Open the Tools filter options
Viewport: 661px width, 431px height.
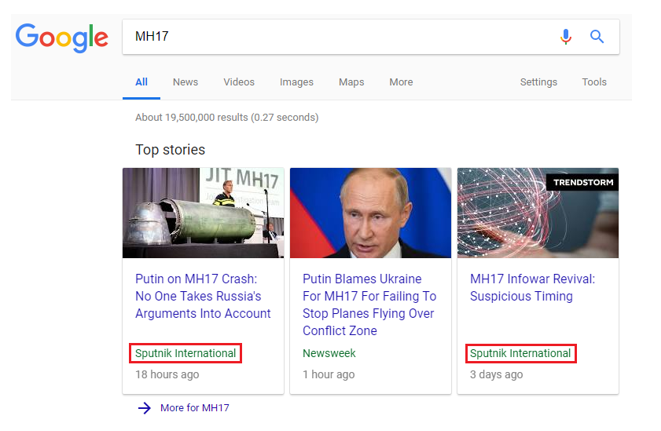tap(594, 82)
